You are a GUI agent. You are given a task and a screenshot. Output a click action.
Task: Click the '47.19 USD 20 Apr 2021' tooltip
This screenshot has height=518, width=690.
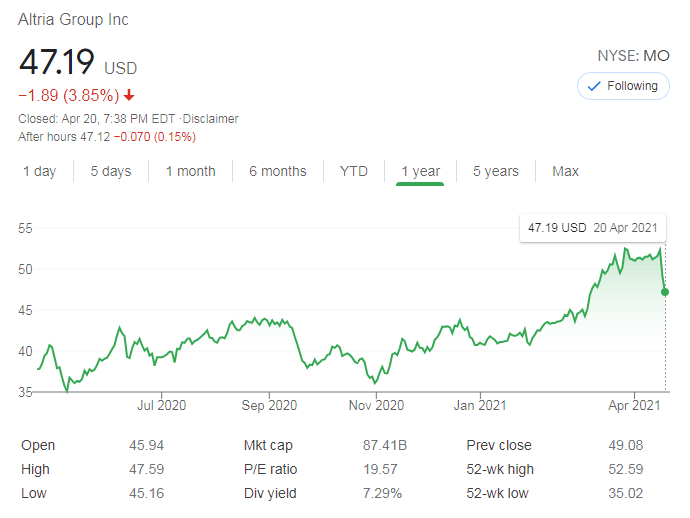[593, 228]
